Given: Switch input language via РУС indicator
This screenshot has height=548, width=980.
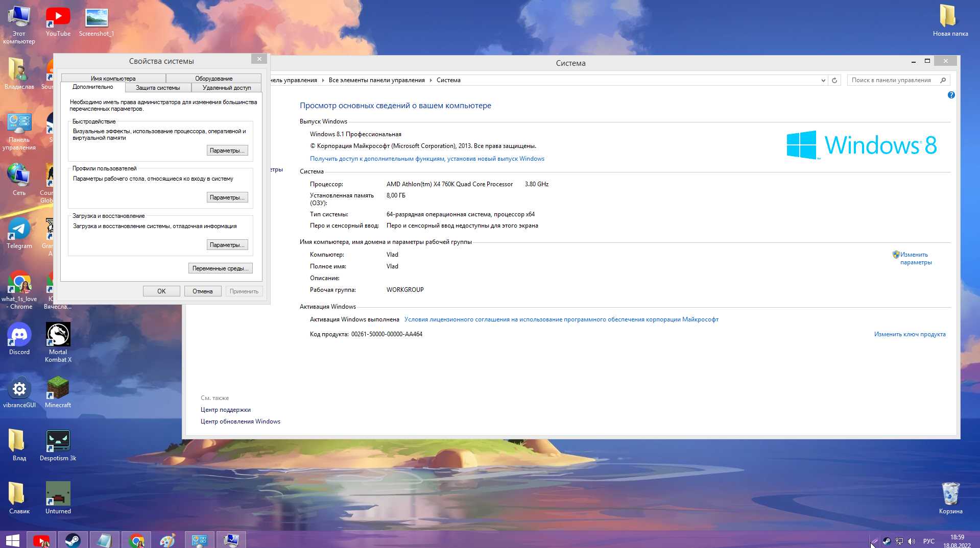Looking at the screenshot, I should pos(929,541).
